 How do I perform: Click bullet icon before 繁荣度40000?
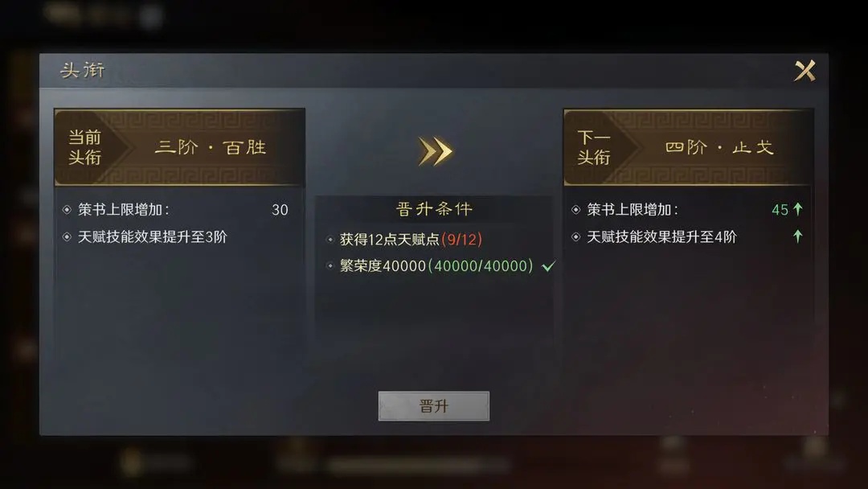(x=330, y=266)
